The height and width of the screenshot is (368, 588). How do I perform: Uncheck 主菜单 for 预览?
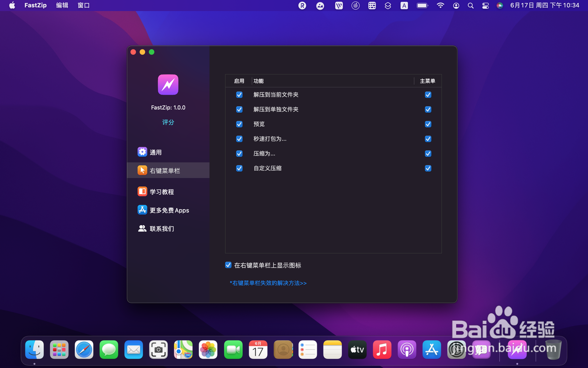coord(428,124)
